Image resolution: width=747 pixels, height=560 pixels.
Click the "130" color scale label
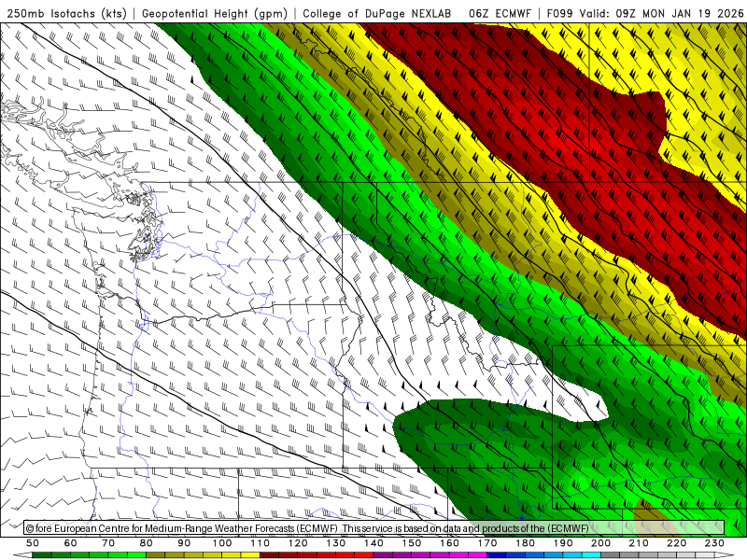336,543
